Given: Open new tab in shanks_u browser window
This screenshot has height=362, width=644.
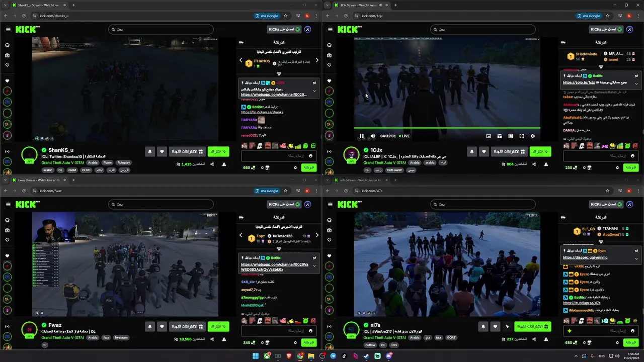Looking at the screenshot, I should point(73,5).
